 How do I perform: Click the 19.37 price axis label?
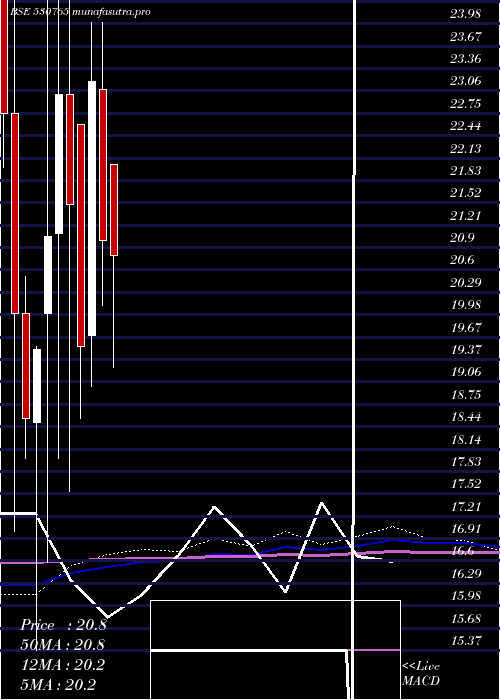[465, 350]
